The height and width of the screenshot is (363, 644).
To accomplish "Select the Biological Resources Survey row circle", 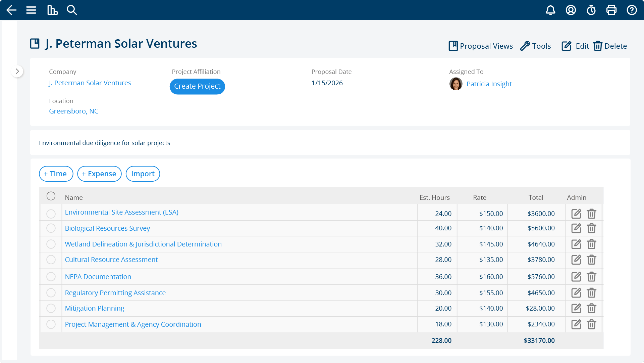I will [51, 228].
